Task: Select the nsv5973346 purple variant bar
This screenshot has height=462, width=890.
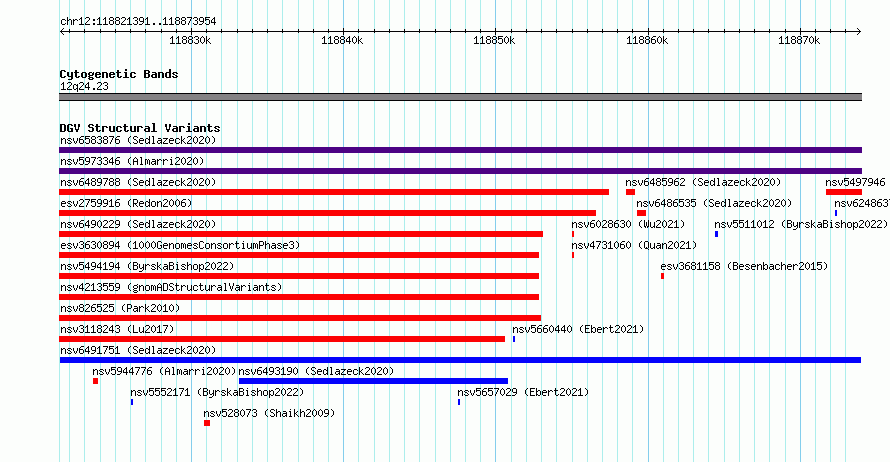Action: coord(460,171)
